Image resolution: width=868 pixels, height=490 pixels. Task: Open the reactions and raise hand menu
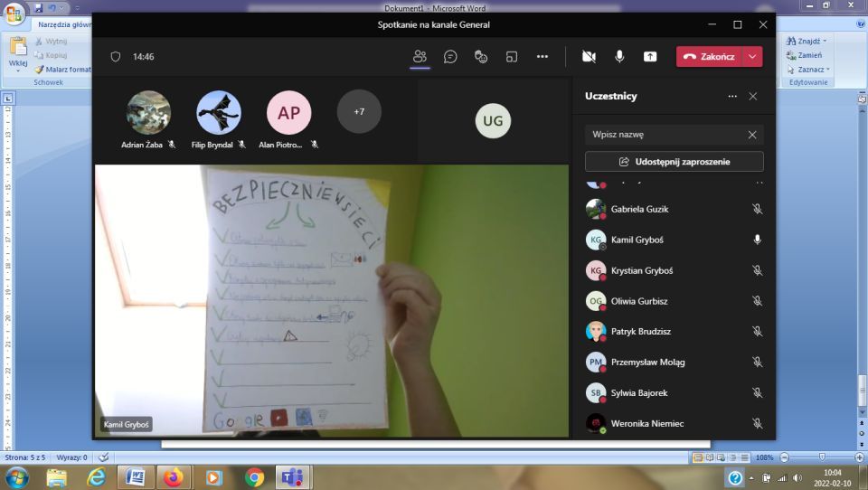[481, 56]
